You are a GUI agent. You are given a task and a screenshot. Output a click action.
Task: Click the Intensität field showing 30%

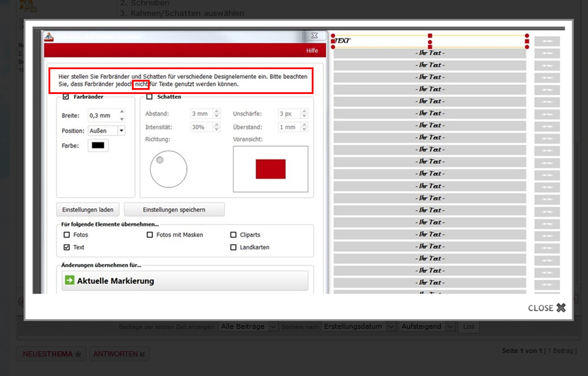(202, 127)
